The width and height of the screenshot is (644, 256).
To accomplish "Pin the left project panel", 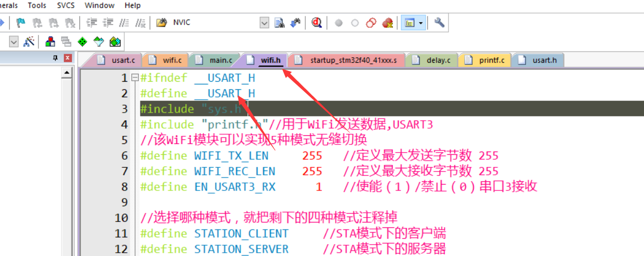I will coord(56,58).
